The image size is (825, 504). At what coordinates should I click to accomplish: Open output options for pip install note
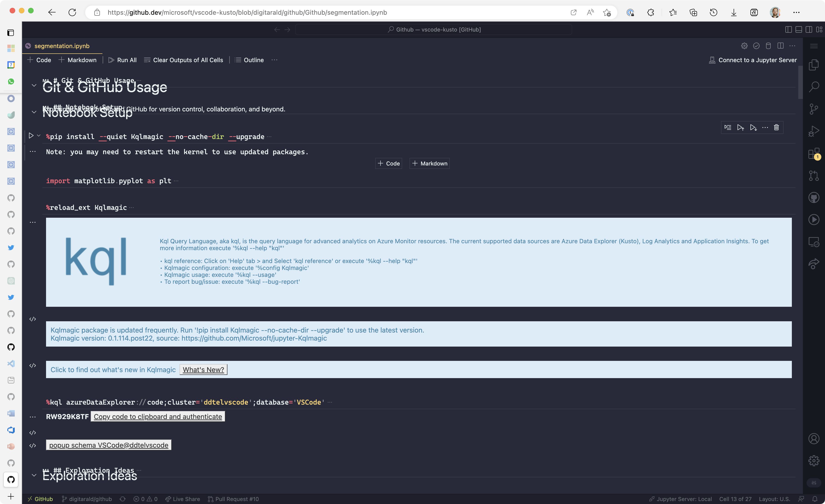32,152
